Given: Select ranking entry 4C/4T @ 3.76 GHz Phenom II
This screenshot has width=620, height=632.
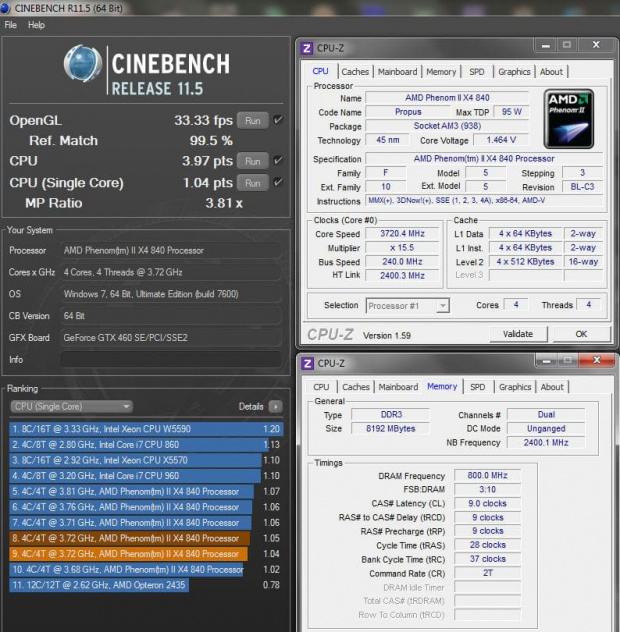Looking at the screenshot, I should coord(146,507).
